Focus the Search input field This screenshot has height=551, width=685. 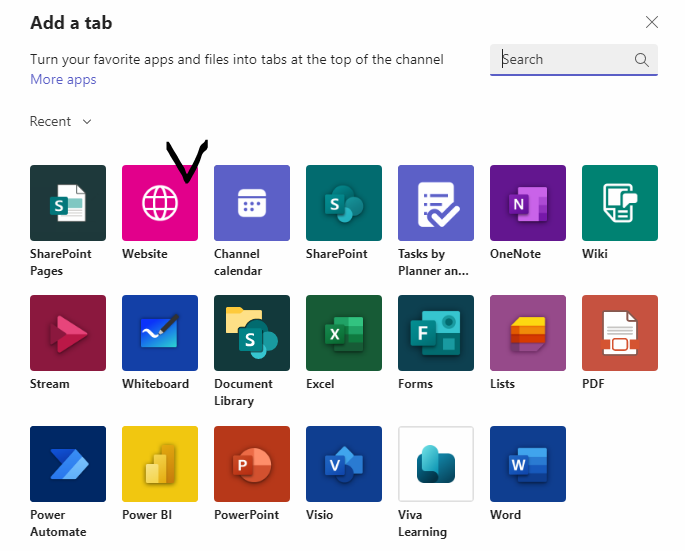tap(574, 59)
